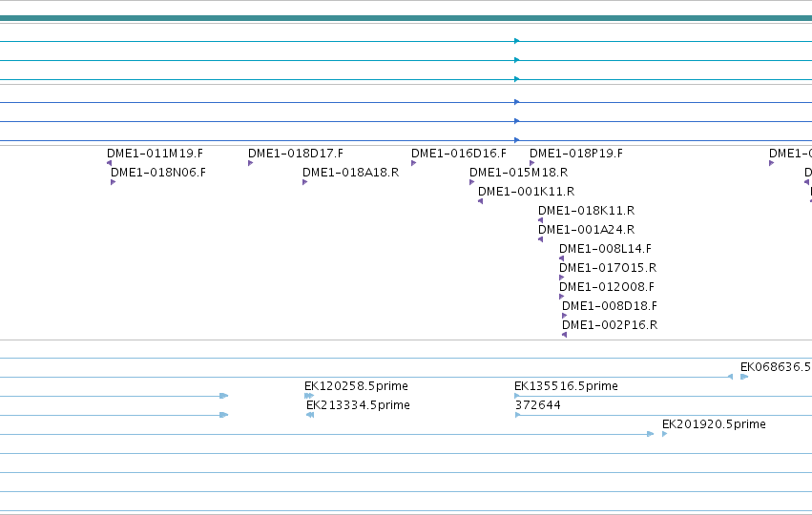Click the DME1-002P16.R feature label

click(x=610, y=325)
